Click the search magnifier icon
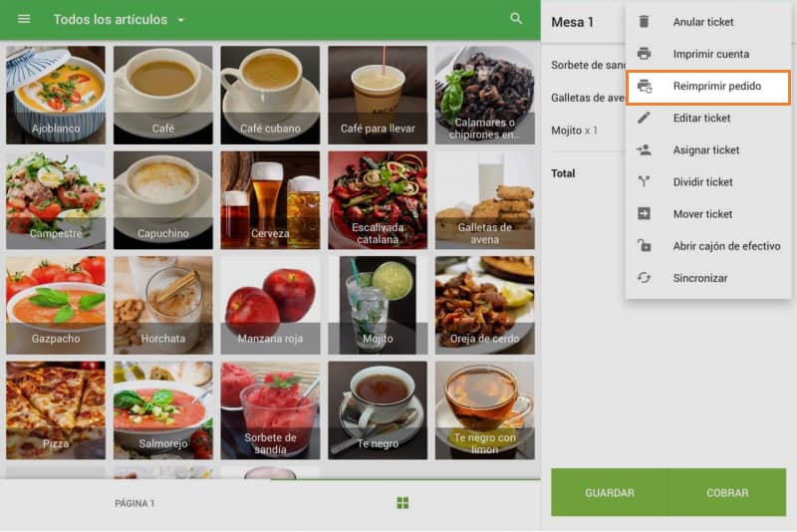 point(516,19)
